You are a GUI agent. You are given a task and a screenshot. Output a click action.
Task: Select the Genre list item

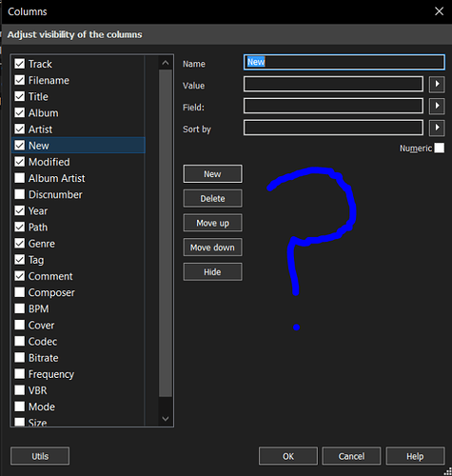pos(42,244)
